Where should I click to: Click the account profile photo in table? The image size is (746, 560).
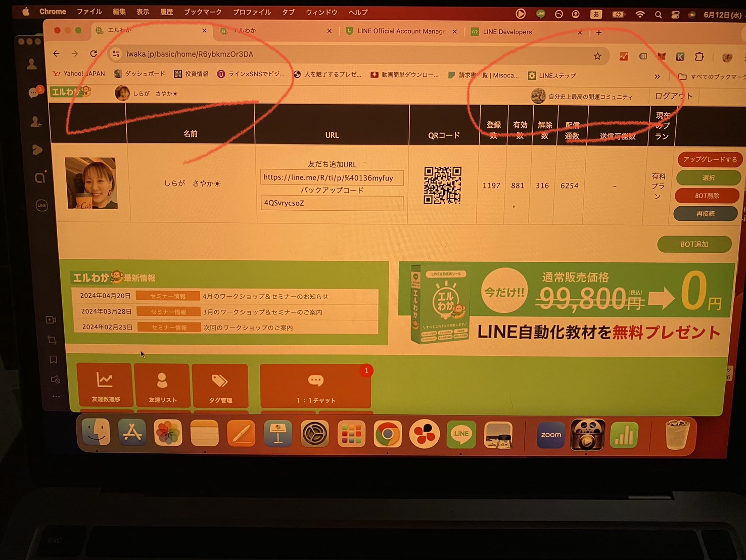point(91,183)
